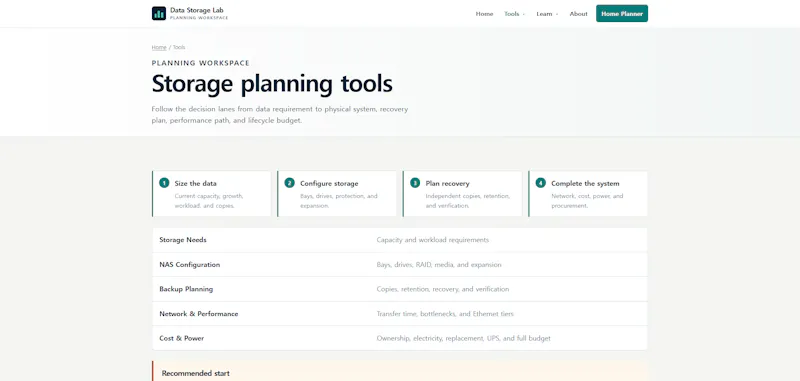This screenshot has height=381, width=800.
Task: Open the Size the data step card
Action: pos(212,194)
